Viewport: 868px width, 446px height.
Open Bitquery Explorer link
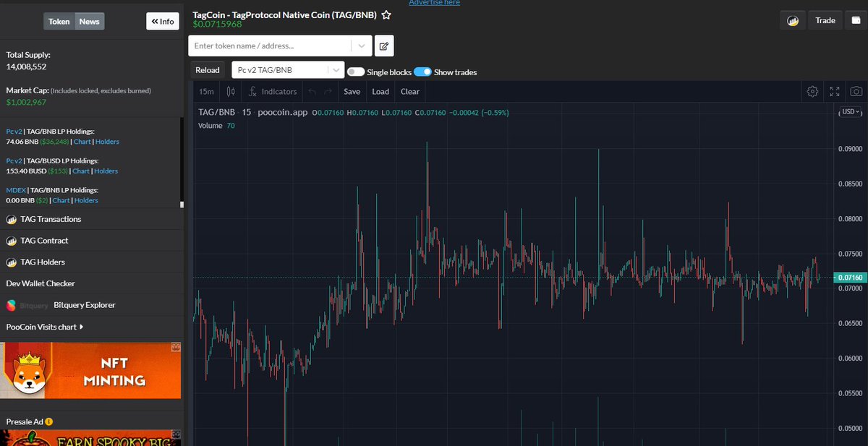click(x=85, y=305)
